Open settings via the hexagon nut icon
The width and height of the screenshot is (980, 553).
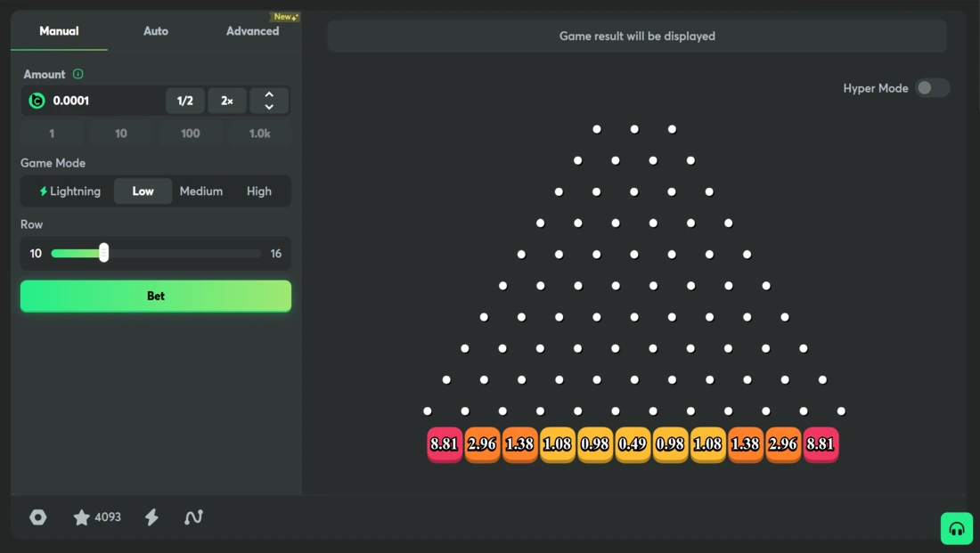38,517
